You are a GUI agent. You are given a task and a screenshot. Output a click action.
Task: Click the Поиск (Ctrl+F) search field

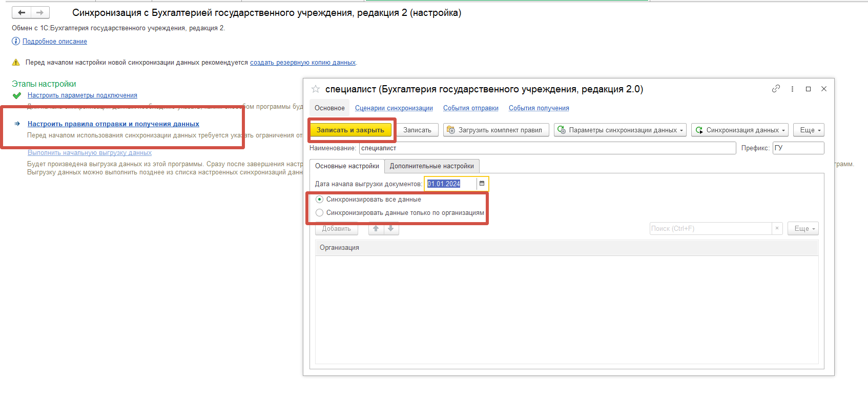711,229
